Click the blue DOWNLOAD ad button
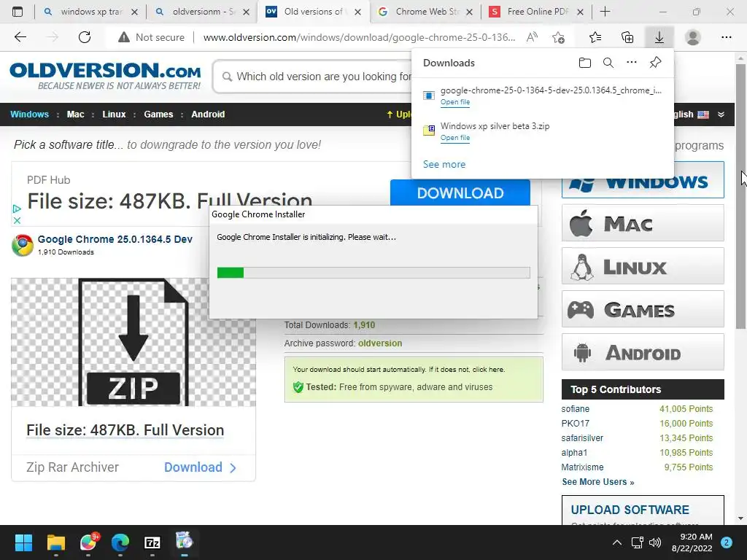 point(460,192)
